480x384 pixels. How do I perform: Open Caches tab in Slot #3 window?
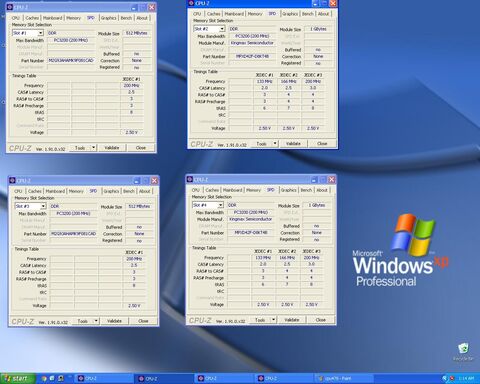(x=35, y=191)
